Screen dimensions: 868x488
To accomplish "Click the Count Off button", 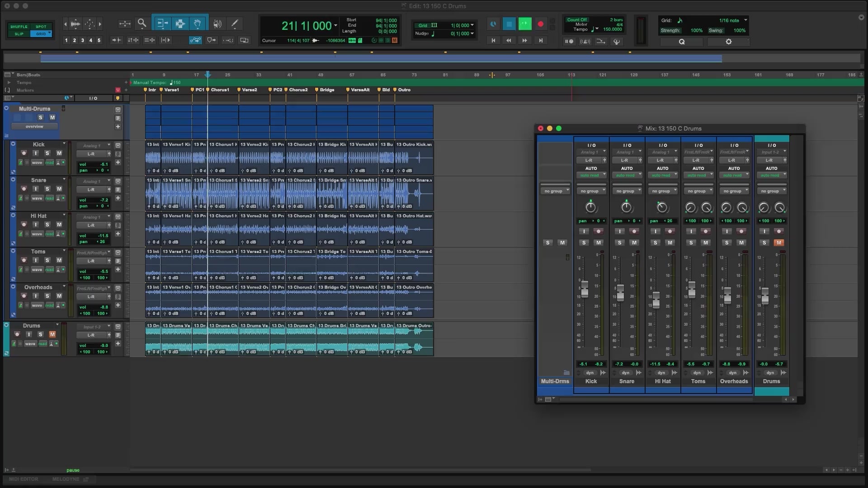I will (x=577, y=20).
